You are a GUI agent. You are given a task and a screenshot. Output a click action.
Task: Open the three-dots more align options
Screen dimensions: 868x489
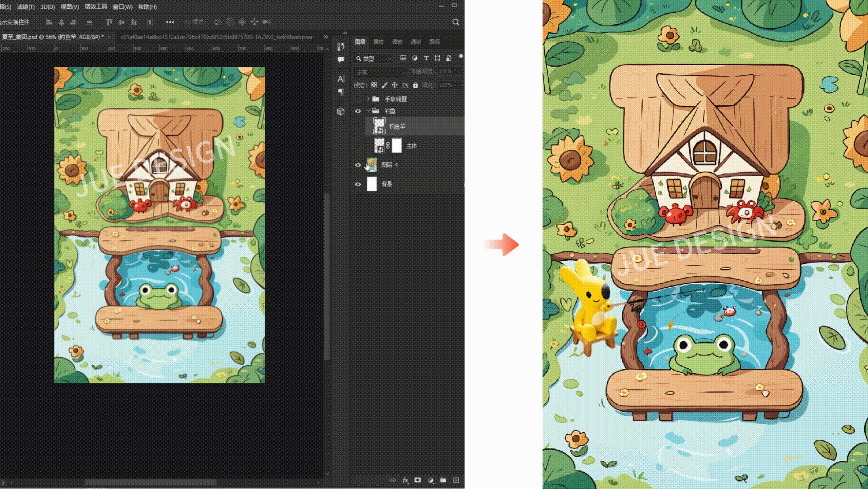point(170,22)
